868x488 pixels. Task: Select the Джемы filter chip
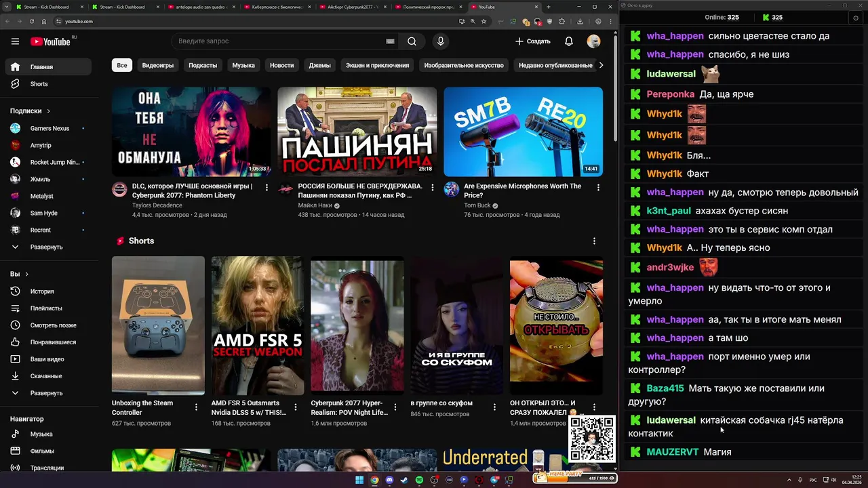[320, 66]
